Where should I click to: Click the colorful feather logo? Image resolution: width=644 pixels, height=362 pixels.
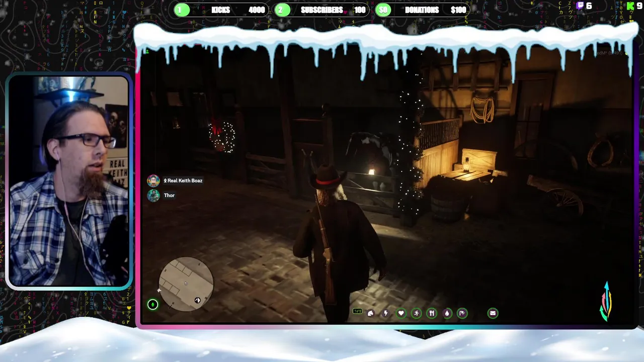tap(606, 301)
